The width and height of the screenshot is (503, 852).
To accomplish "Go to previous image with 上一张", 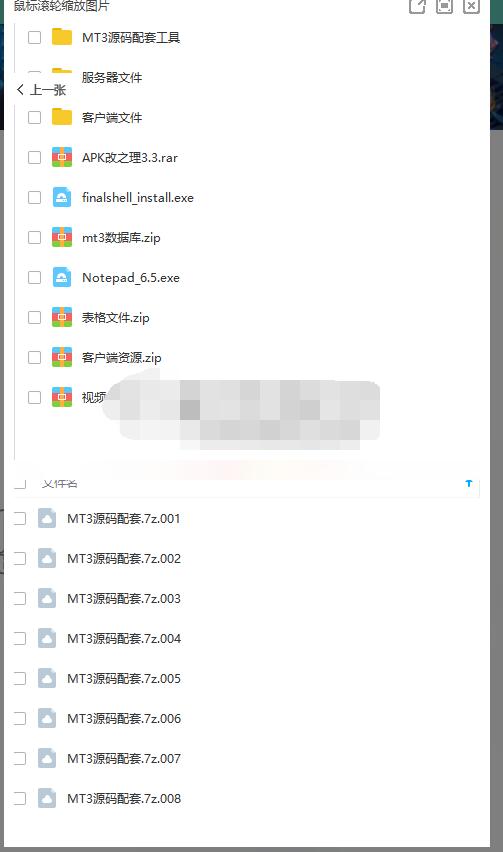I will pos(42,90).
